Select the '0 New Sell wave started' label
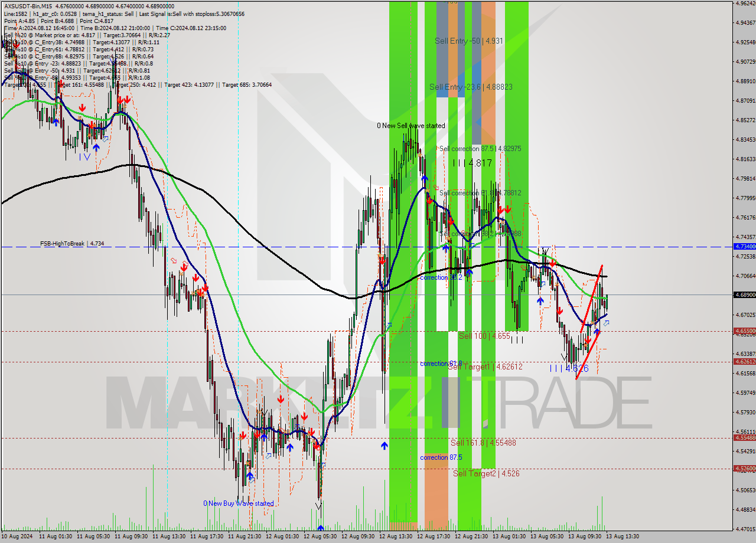 (x=411, y=126)
